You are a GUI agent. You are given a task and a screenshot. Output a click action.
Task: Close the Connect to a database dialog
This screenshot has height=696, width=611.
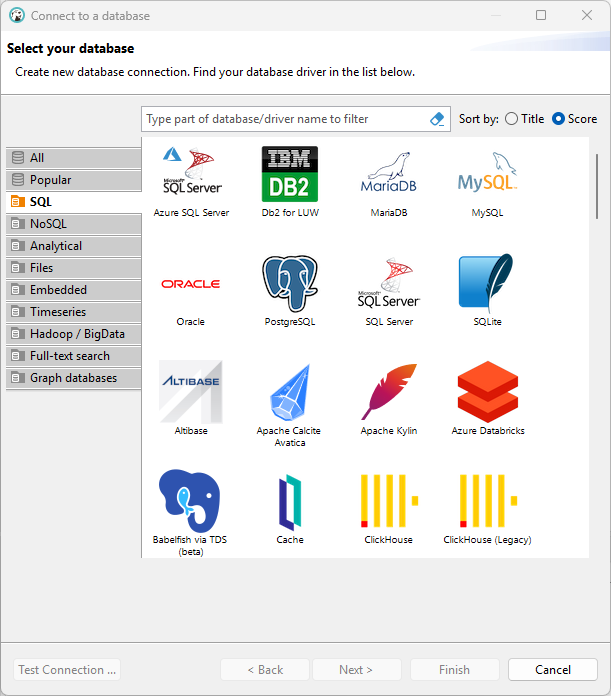click(587, 16)
